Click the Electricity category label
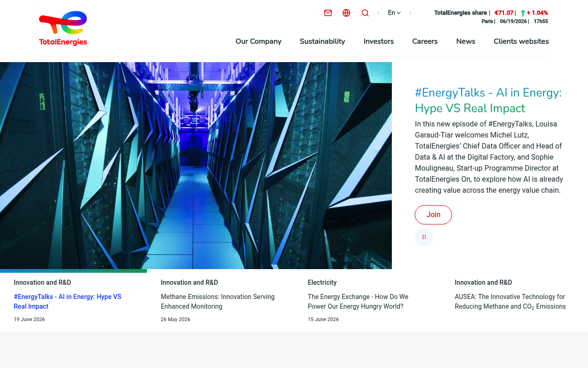Viewport: 588px width, 368px height. (x=322, y=282)
